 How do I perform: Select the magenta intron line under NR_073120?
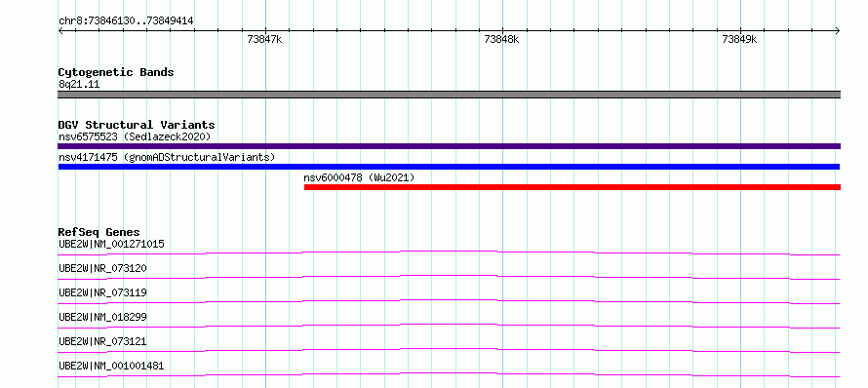[449, 277]
